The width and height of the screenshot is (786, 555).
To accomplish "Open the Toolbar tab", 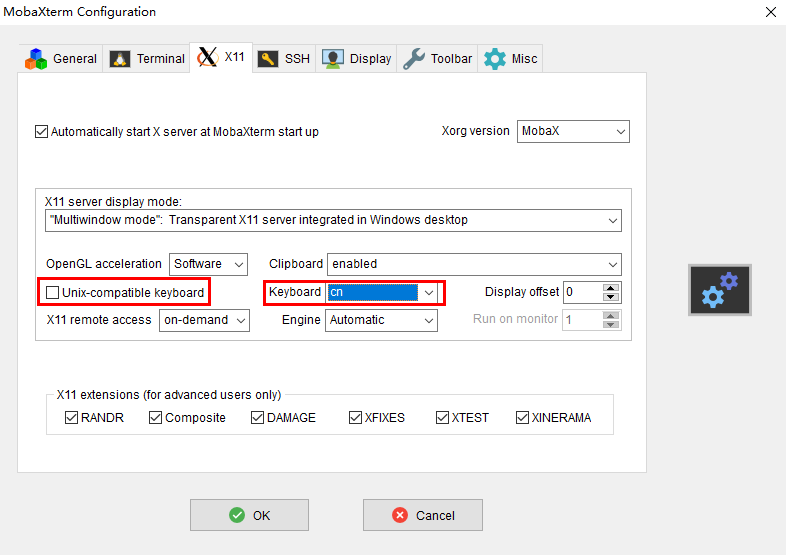I will (438, 59).
